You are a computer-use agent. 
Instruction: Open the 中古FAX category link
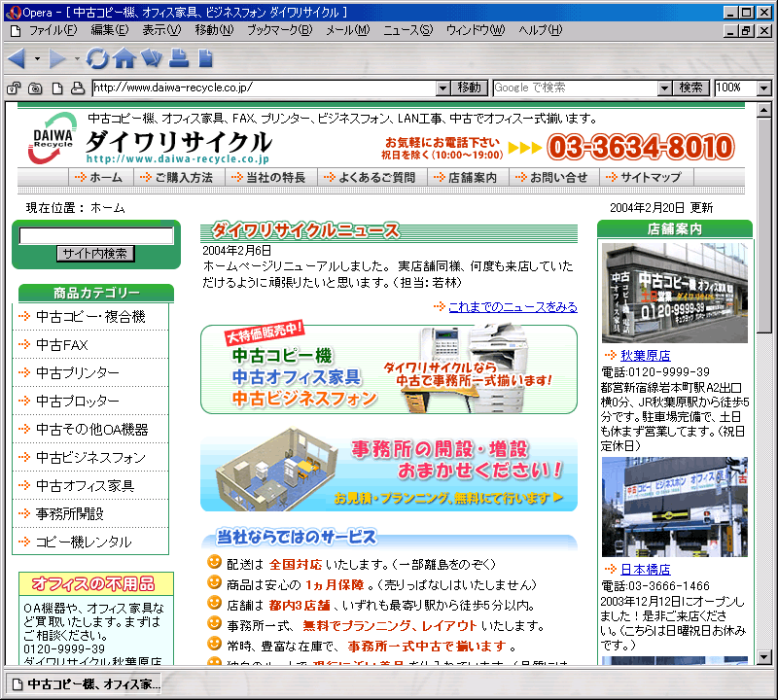coord(61,345)
